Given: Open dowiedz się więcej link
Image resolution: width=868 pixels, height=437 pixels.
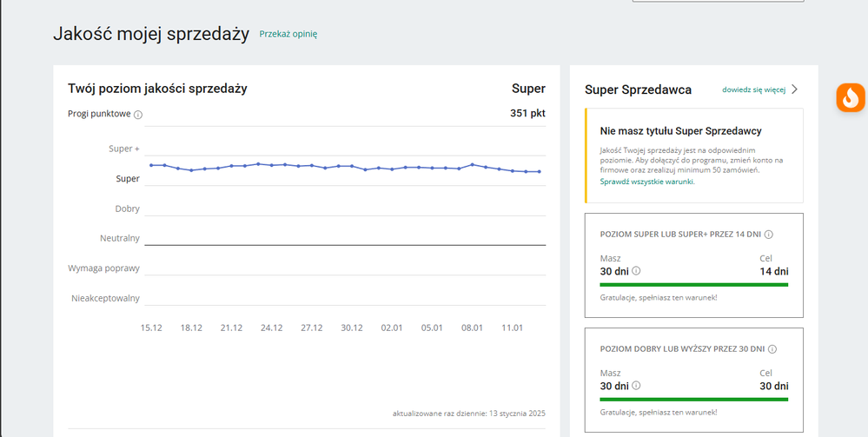Looking at the screenshot, I should (x=754, y=89).
